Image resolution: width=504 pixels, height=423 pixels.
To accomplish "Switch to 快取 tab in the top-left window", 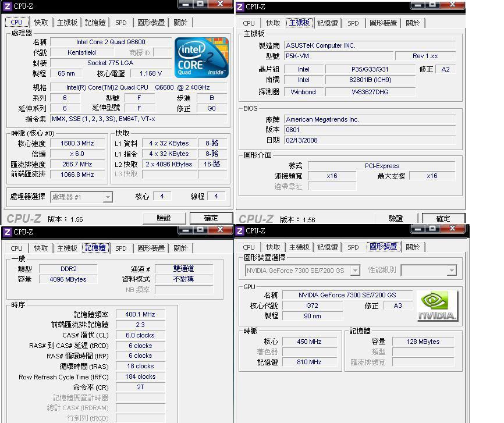I will (x=41, y=23).
